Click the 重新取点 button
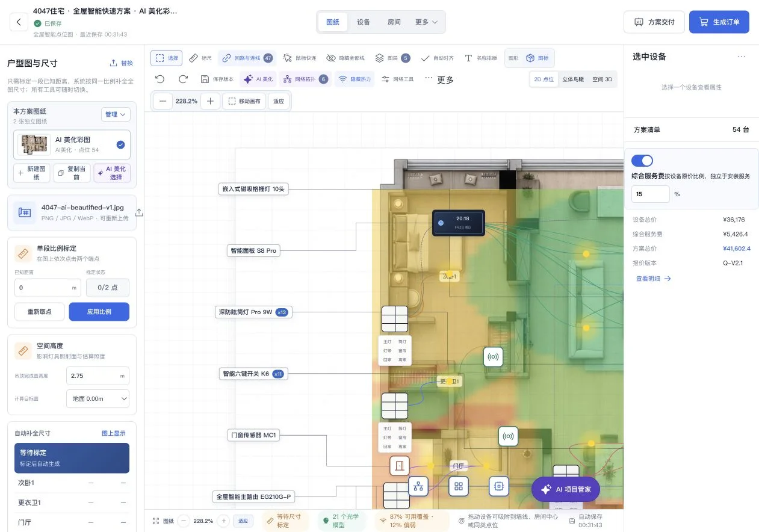 (x=39, y=312)
